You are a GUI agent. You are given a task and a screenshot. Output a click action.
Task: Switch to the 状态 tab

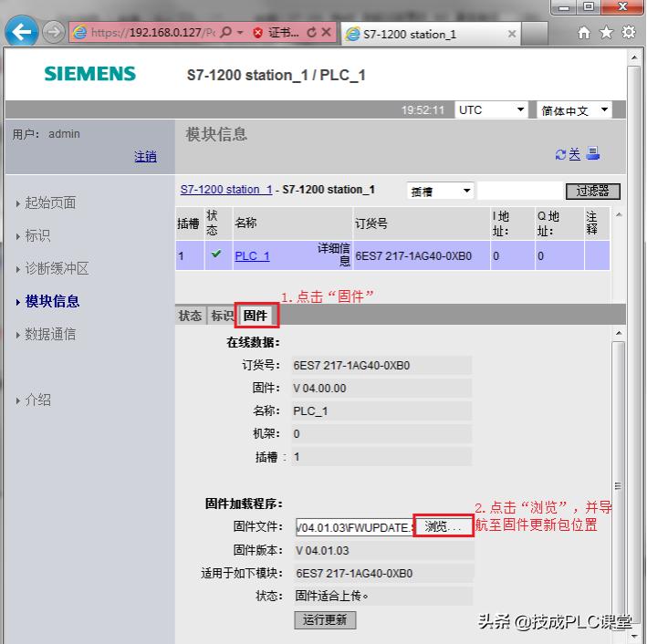tap(190, 316)
